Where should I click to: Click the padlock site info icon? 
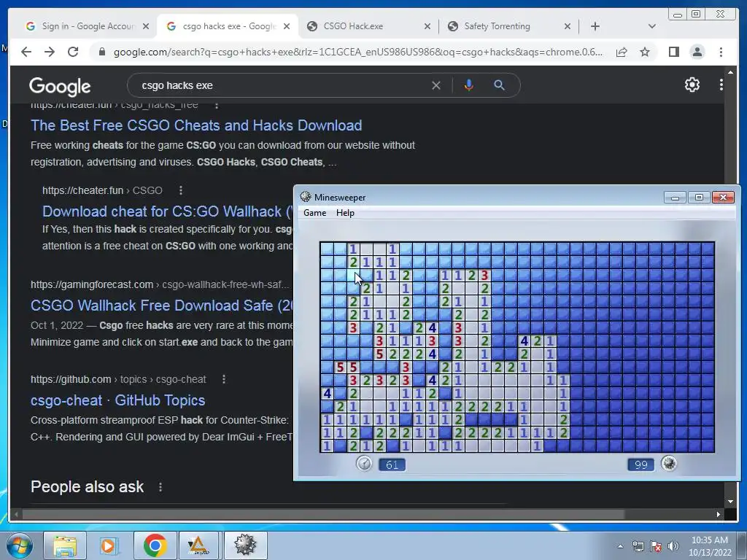[x=102, y=52]
